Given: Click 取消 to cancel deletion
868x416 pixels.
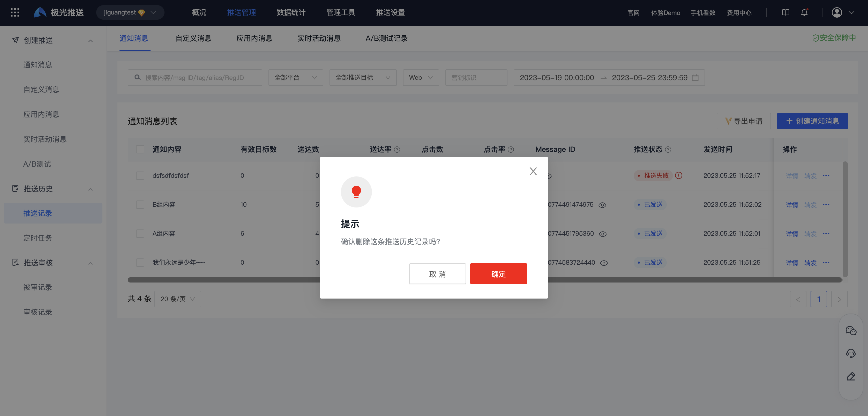Looking at the screenshot, I should pyautogui.click(x=437, y=274).
